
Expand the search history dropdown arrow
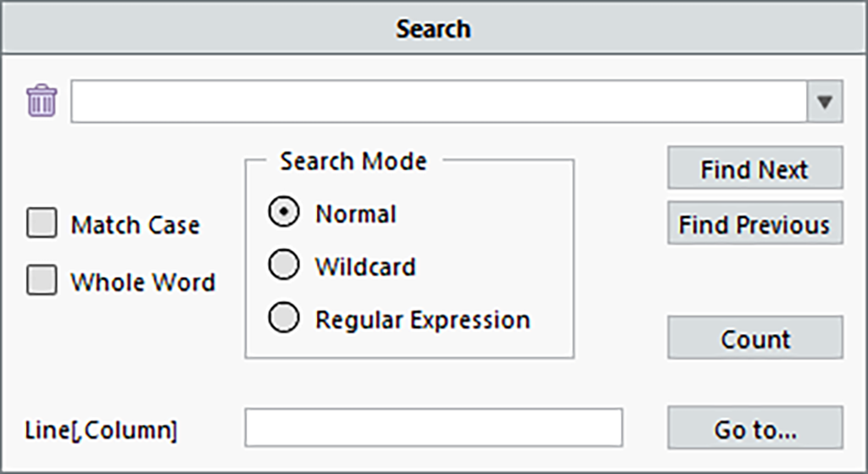click(826, 102)
